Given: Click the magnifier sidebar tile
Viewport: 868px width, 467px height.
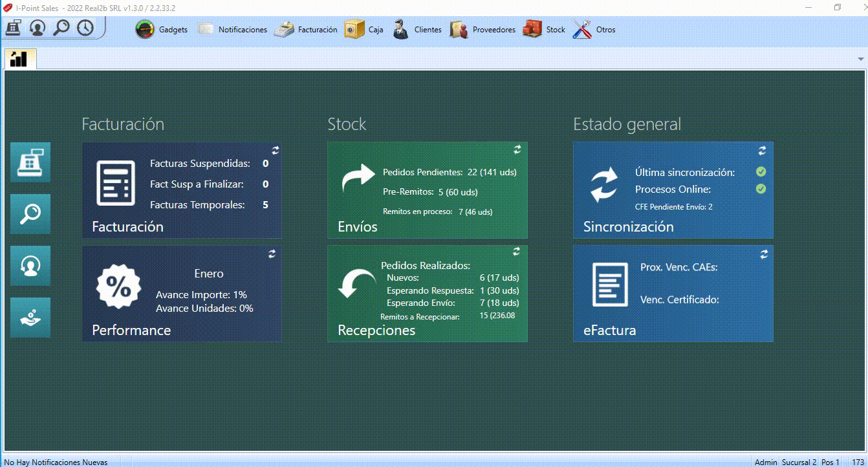Looking at the screenshot, I should click(30, 214).
